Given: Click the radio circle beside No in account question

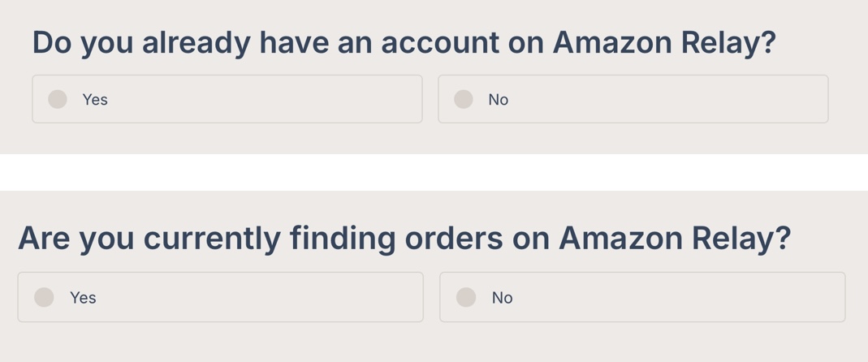Looking at the screenshot, I should (464, 99).
